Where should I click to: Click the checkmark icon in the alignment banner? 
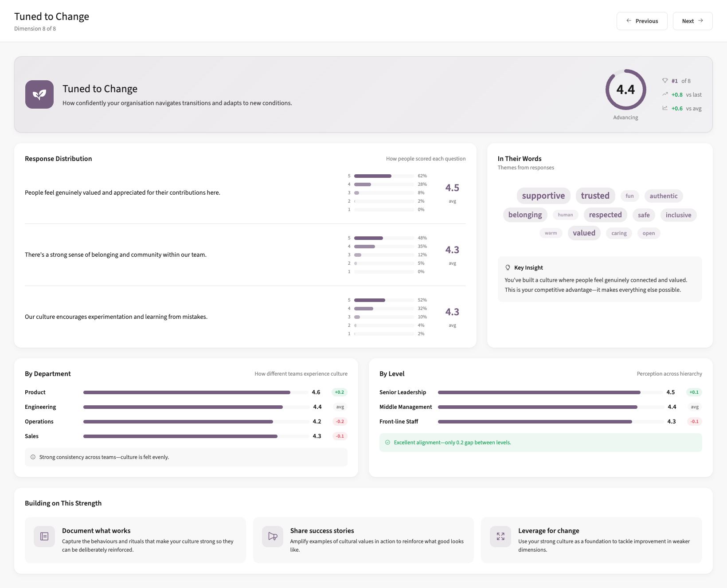point(388,442)
